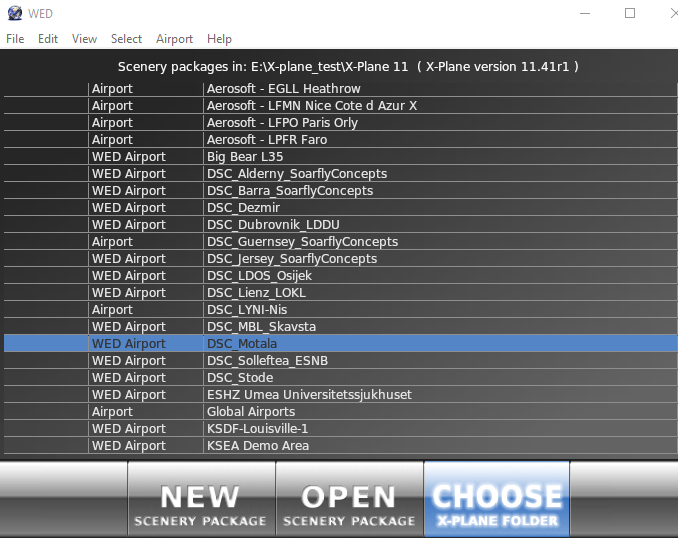Screen dimensions: 678x538
Task: Select Global Airports package
Action: (x=341, y=412)
